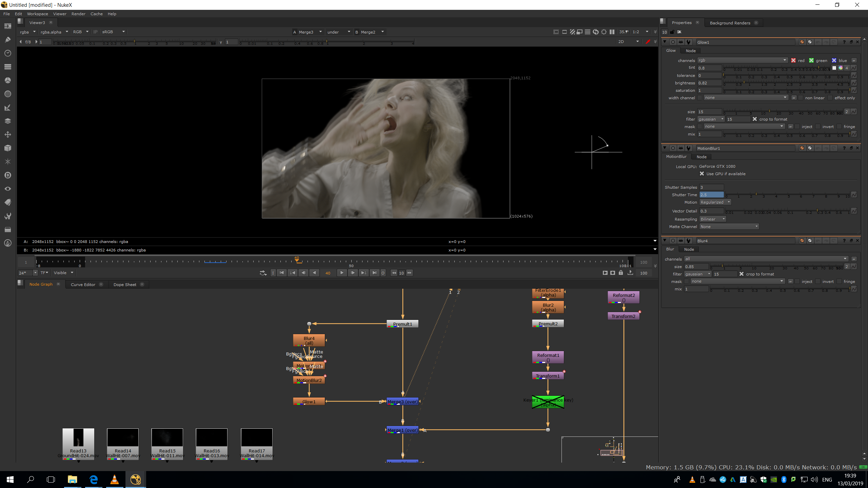Switch to the Curve Editor tab

83,285
